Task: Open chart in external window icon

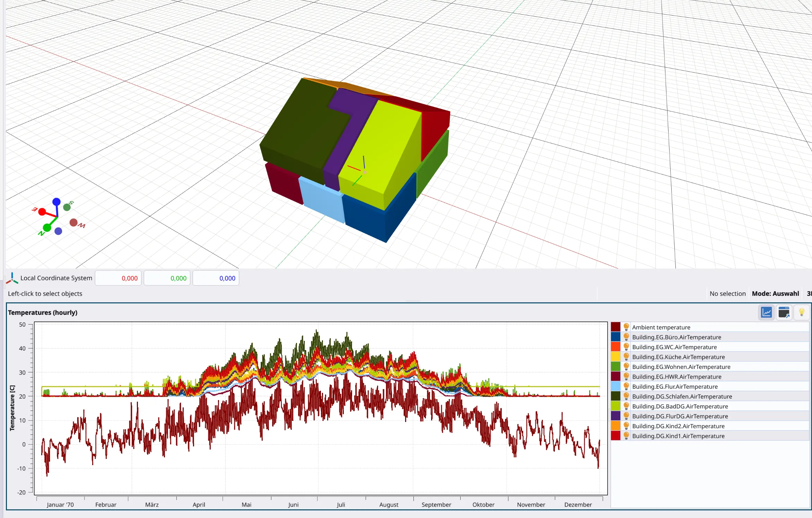Action: coord(784,312)
